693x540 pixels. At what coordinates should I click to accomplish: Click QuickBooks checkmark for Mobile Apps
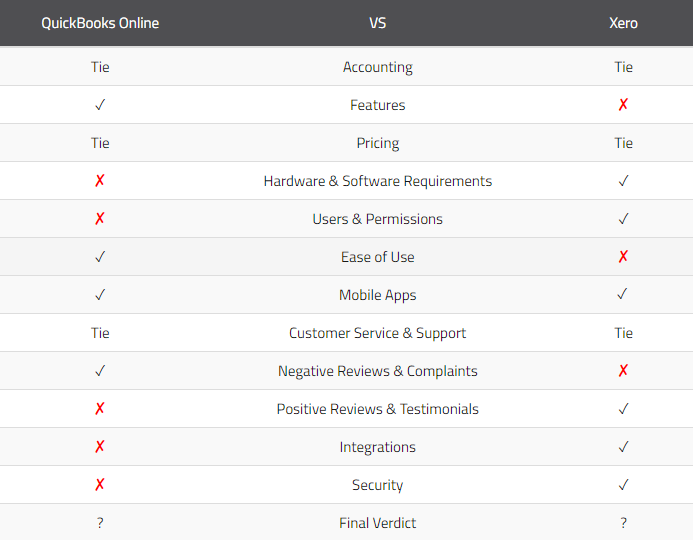click(100, 295)
